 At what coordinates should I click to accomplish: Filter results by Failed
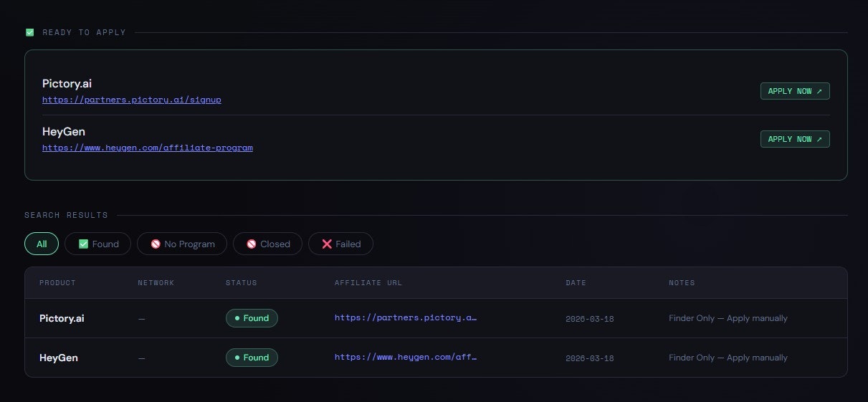tap(340, 244)
